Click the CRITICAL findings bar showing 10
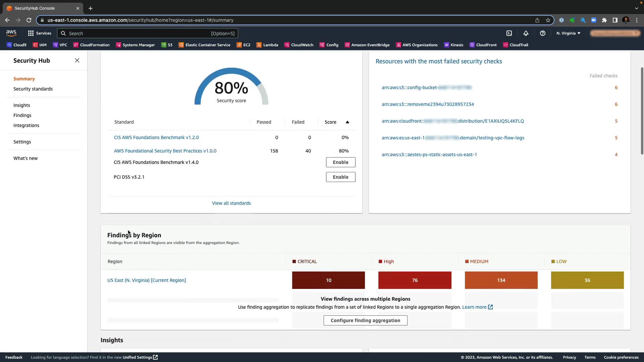The width and height of the screenshot is (644, 362). coord(328,280)
